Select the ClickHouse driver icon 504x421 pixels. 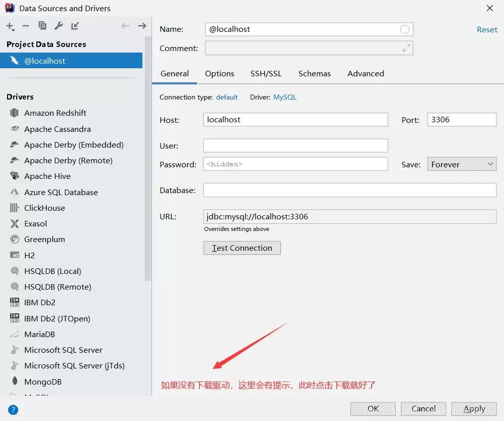15,208
